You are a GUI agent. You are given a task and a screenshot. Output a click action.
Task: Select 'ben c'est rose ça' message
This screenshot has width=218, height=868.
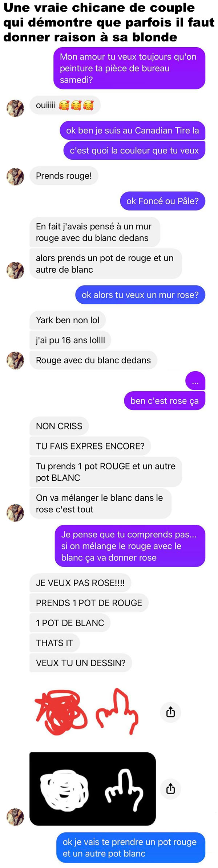coord(165,401)
